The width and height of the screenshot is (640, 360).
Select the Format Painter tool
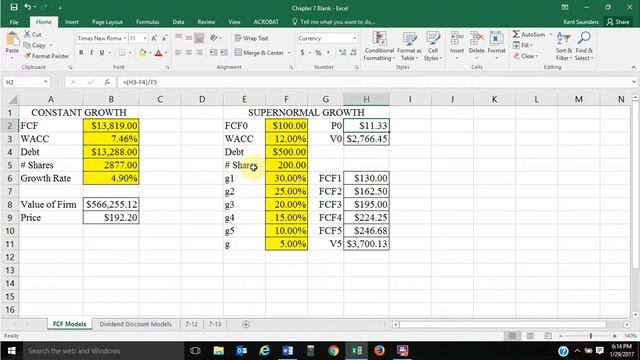point(46,56)
